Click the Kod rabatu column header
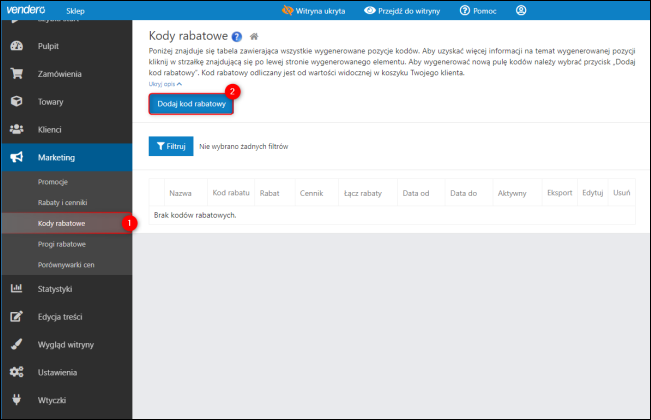 tap(231, 193)
